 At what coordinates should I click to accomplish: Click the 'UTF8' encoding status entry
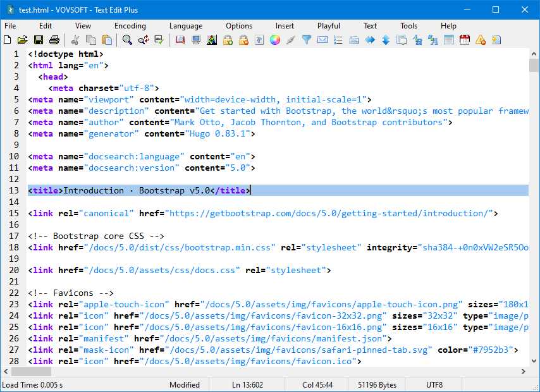coord(434,385)
